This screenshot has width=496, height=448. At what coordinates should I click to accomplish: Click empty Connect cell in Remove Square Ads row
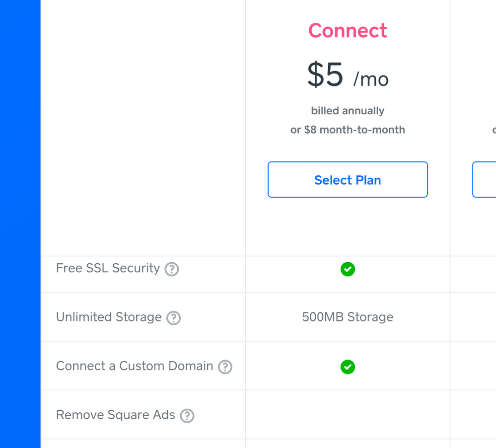[x=348, y=415]
